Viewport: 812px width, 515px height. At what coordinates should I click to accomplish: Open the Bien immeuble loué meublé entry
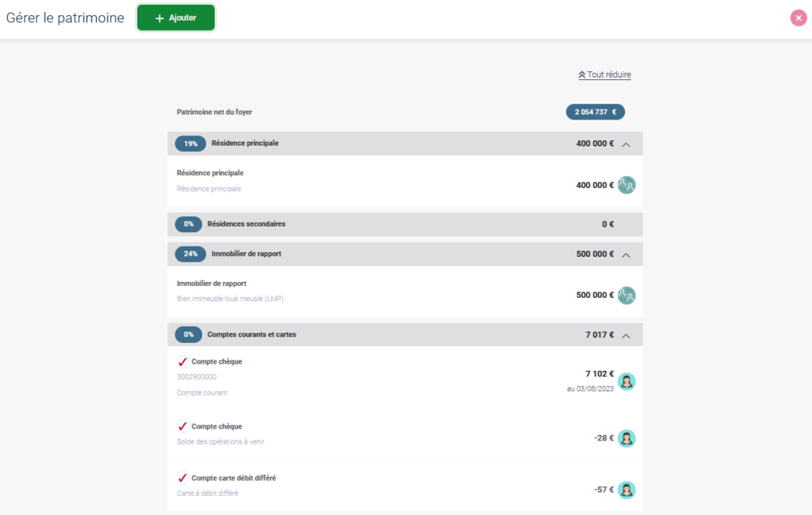pyautogui.click(x=230, y=299)
